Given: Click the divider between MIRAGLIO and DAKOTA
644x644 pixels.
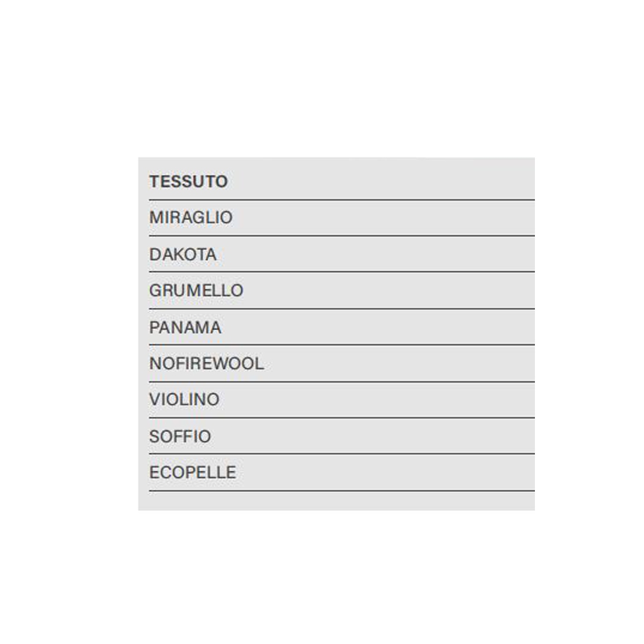Looking at the screenshot, I should pyautogui.click(x=342, y=236).
